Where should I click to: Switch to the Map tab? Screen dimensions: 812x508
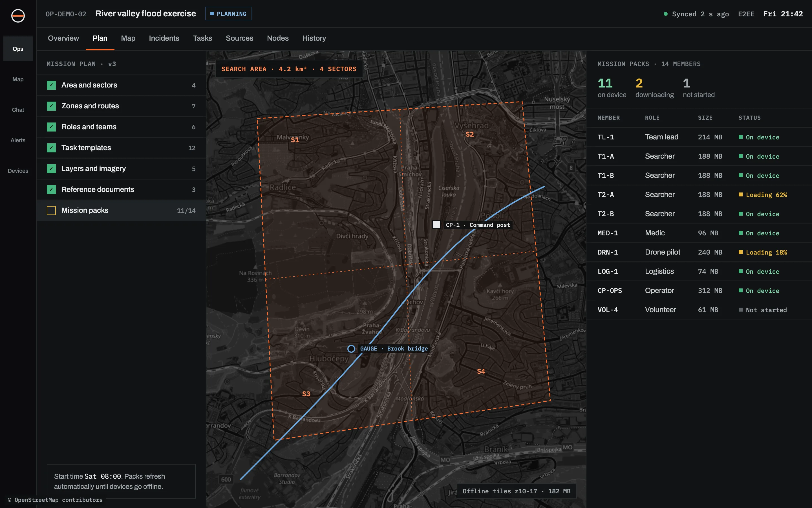click(128, 38)
